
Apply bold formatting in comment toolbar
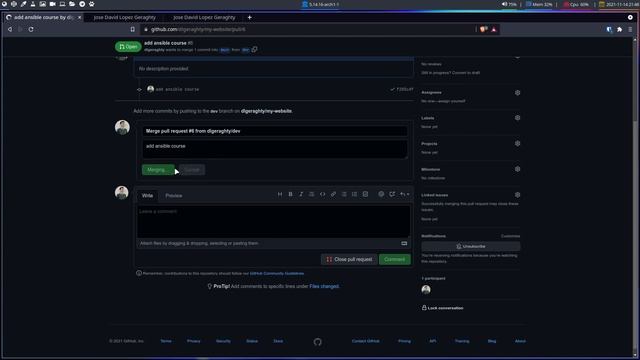290,194
